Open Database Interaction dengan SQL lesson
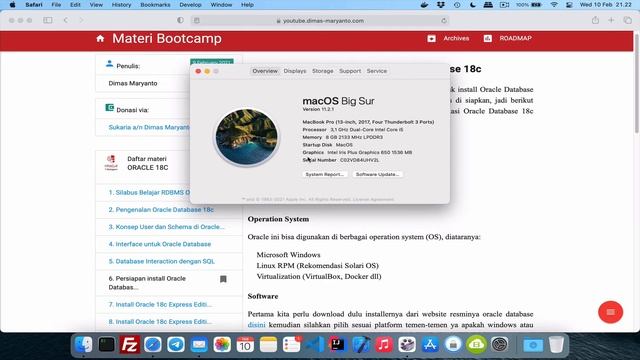 [162, 261]
